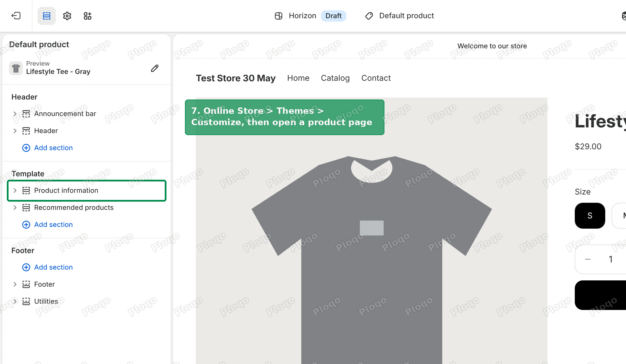Decrease quantity with minus button
626x364 pixels.
pyautogui.click(x=588, y=259)
